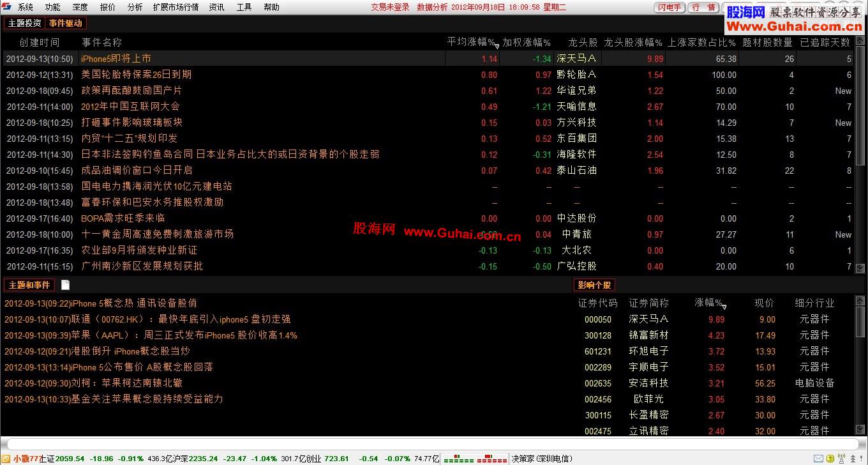
Task: Select the 成品油调价窗口今日开启 event
Action: (x=137, y=170)
